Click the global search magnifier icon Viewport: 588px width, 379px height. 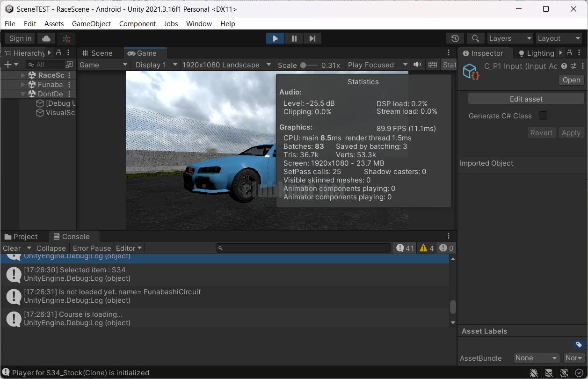click(x=475, y=38)
